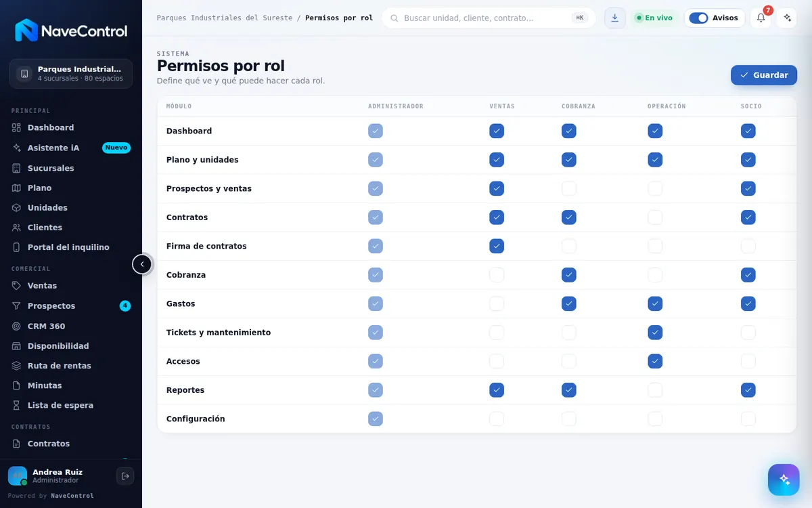Click the Minutas document icon
This screenshot has height=508, width=812.
17,385
